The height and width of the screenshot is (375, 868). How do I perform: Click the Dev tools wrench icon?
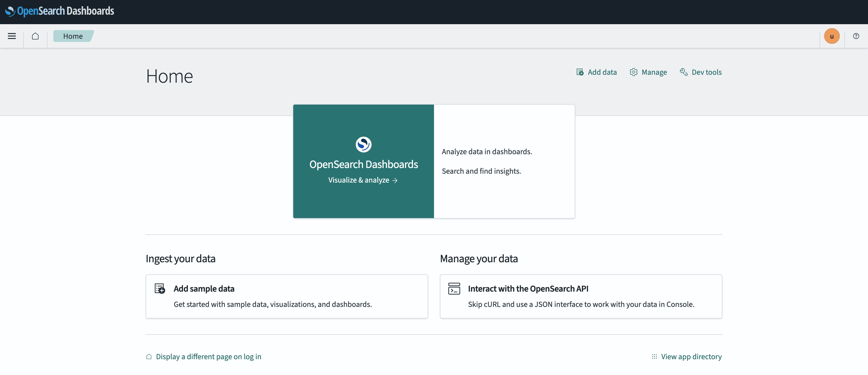pos(684,72)
